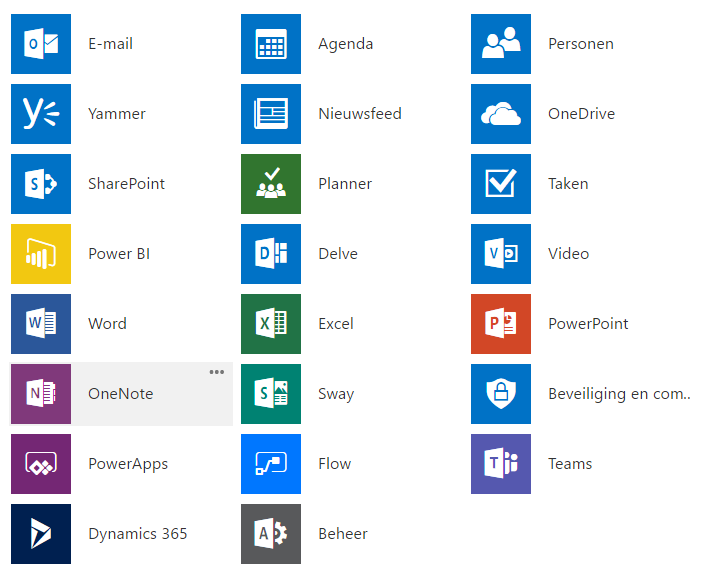Viewport: 704px width, 582px height.
Task: Click the Agenda label
Action: 346,44
